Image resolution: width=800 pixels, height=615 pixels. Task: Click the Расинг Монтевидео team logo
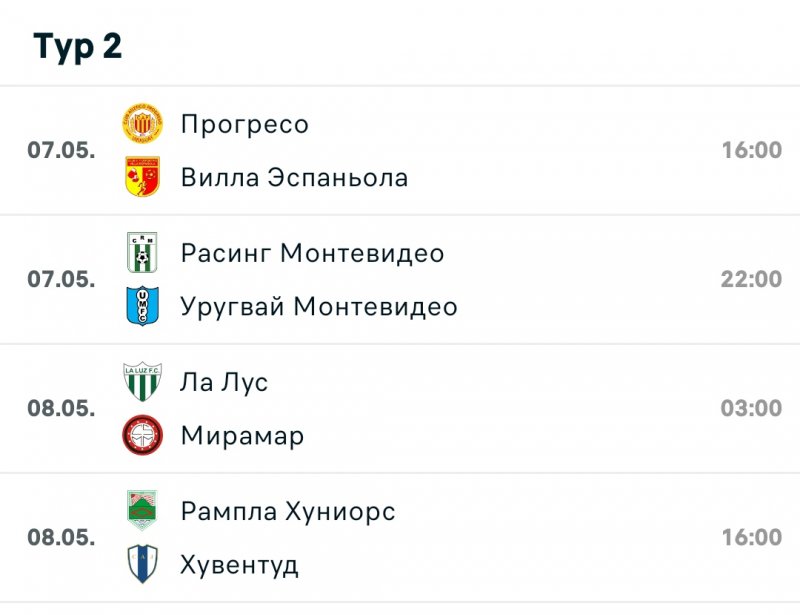(142, 252)
